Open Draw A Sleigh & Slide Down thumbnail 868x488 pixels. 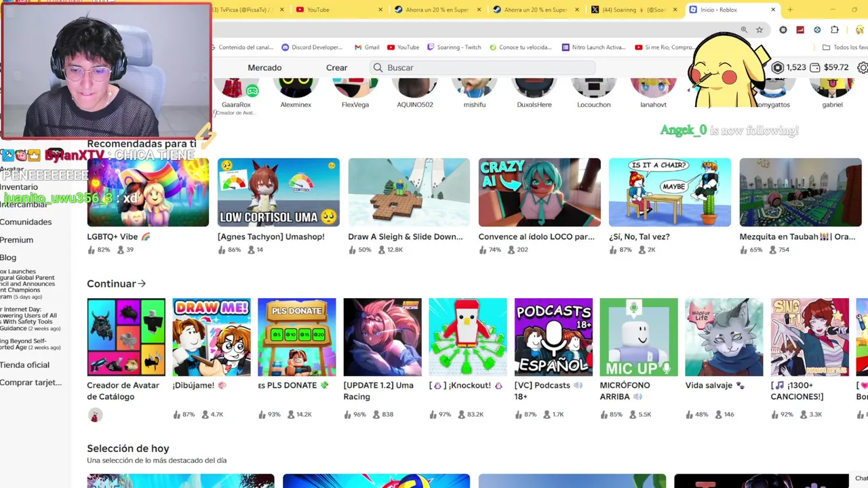tap(409, 192)
